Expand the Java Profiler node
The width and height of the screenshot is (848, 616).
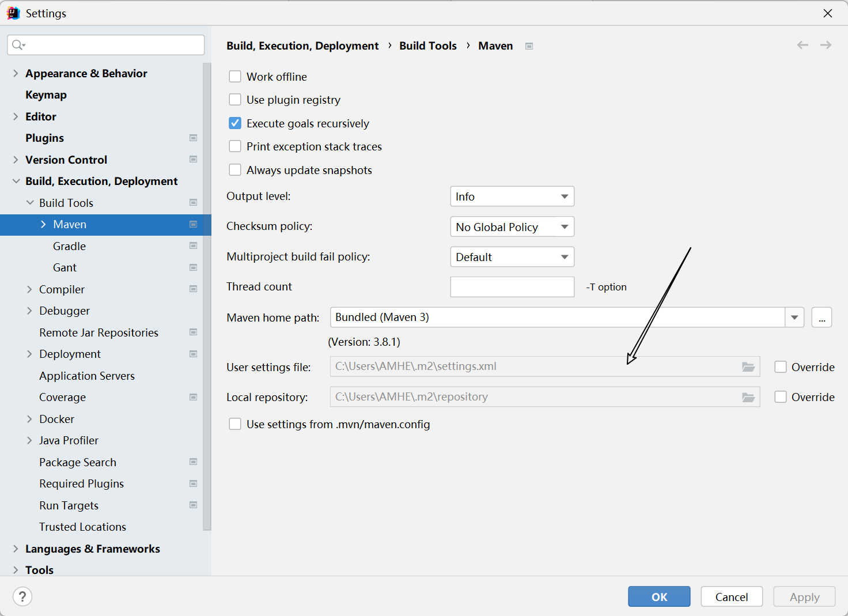29,440
